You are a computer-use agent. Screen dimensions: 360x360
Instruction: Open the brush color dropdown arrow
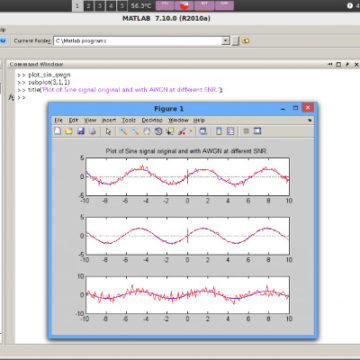(191, 132)
